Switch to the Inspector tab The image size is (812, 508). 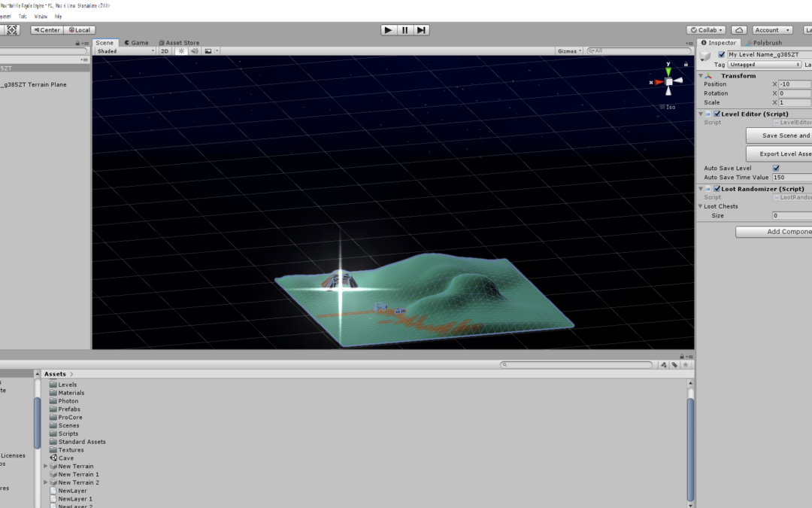pos(719,42)
